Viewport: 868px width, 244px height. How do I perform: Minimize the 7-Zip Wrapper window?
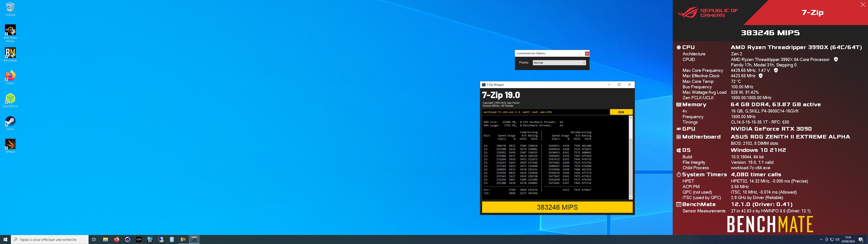click(x=609, y=84)
